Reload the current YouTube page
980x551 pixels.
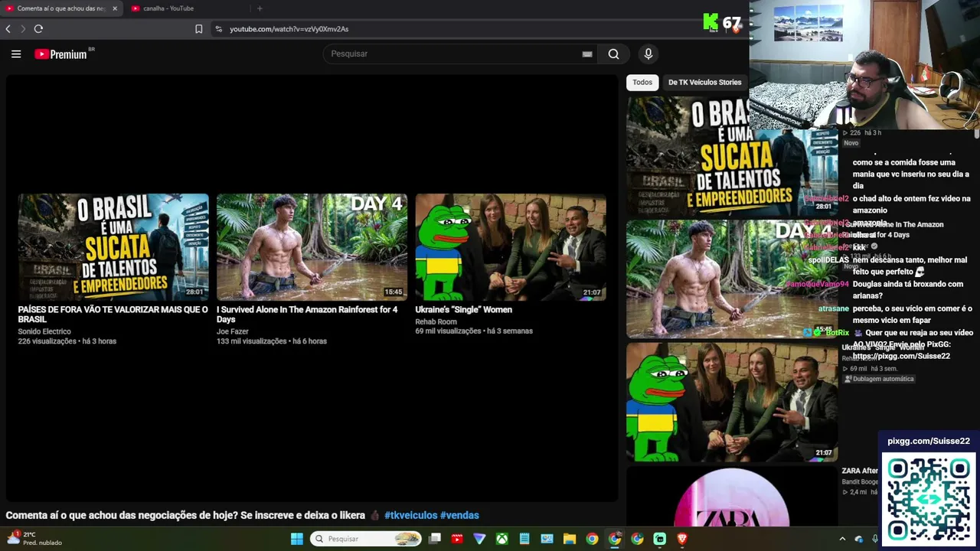coord(38,29)
